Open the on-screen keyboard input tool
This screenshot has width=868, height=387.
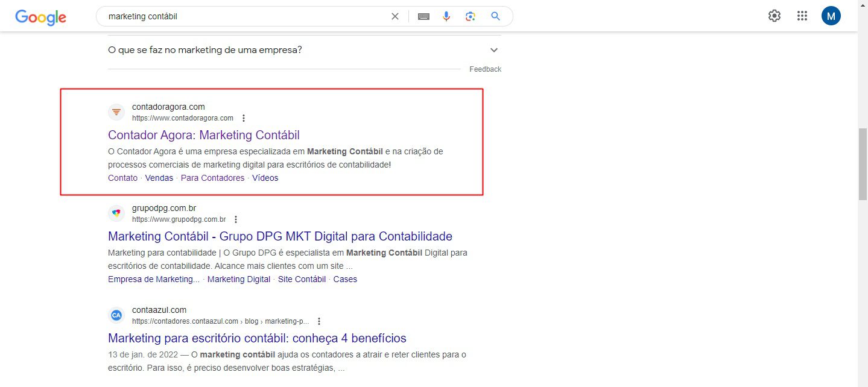[423, 16]
